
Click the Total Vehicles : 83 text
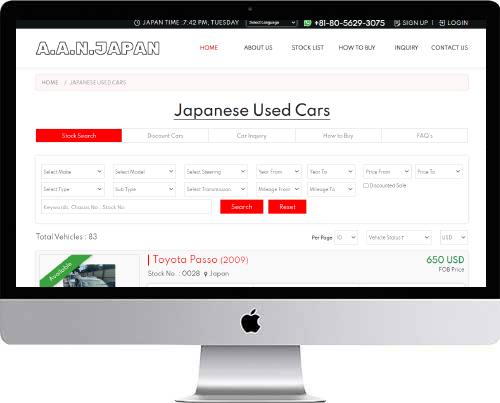[x=66, y=237]
